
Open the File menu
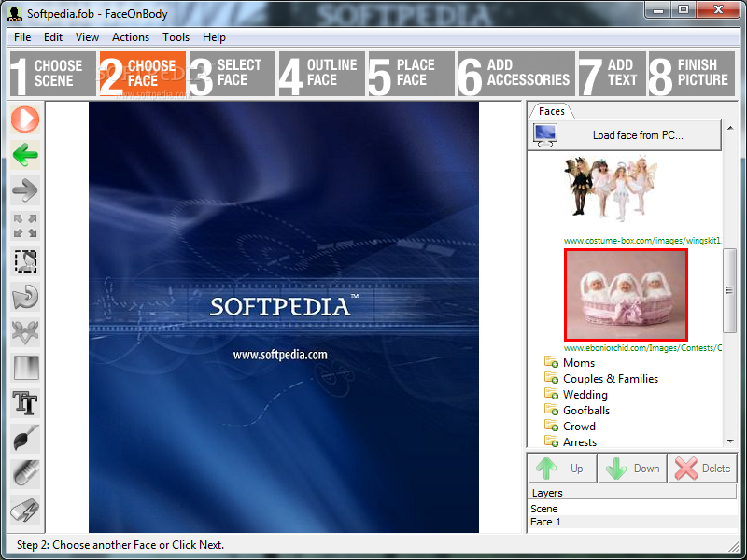[x=22, y=37]
